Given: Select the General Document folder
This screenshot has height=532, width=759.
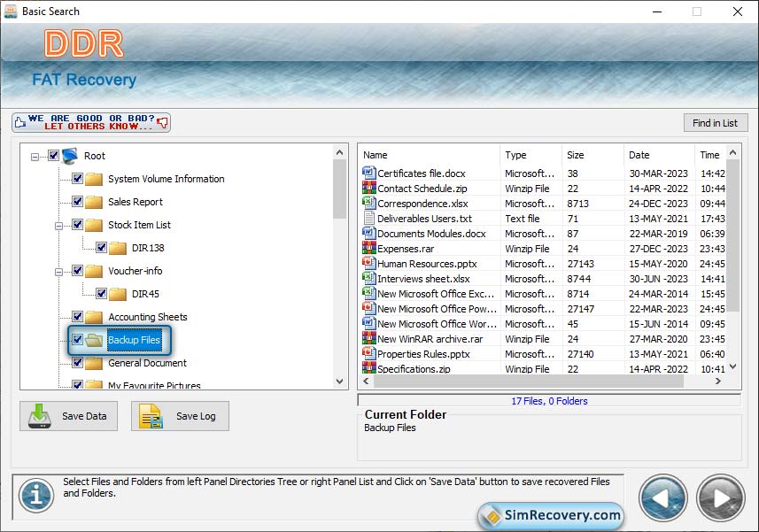Looking at the screenshot, I should pyautogui.click(x=147, y=363).
